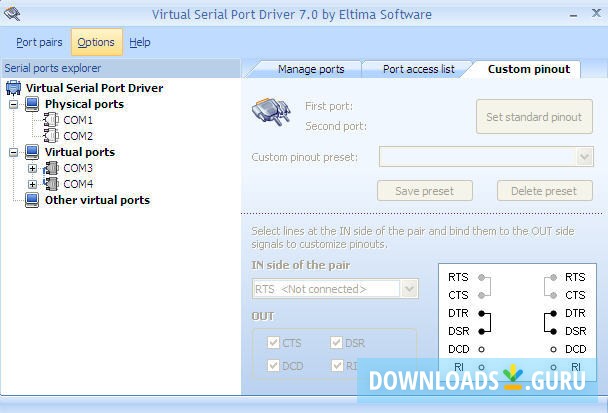Expand the COM4 tree node

pyautogui.click(x=33, y=184)
